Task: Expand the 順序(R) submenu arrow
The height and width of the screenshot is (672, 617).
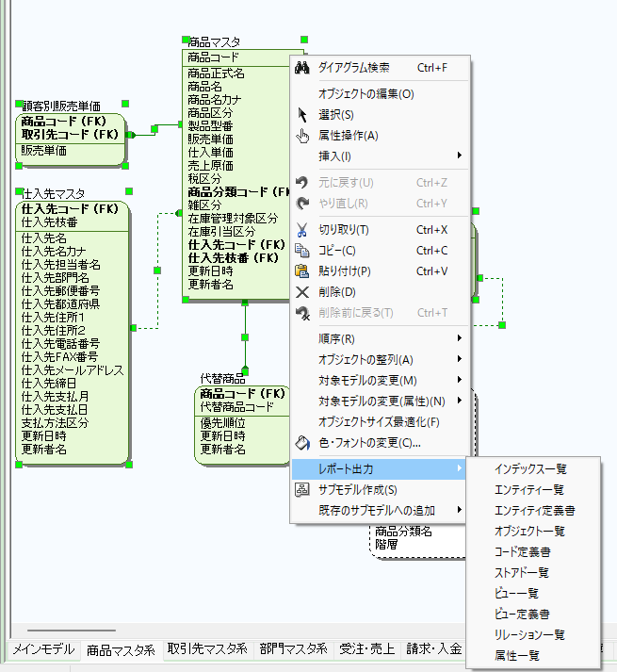Action: 460,338
